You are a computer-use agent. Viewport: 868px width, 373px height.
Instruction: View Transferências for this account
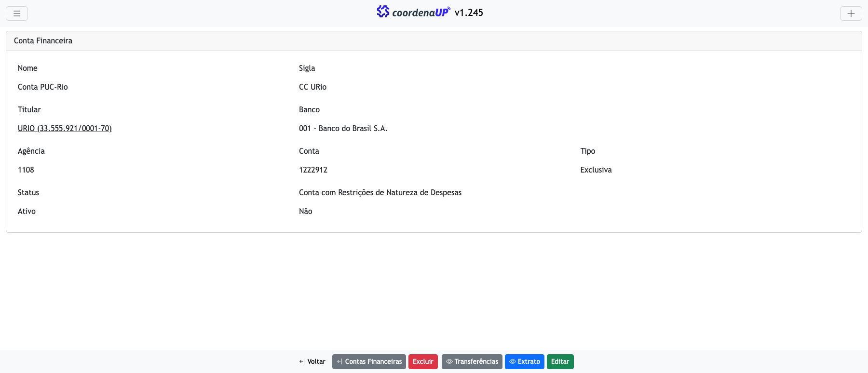(x=472, y=361)
